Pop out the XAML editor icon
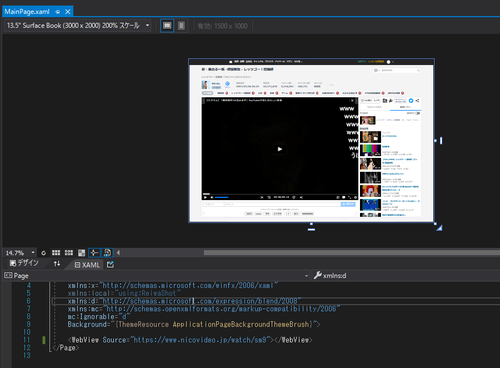This screenshot has width=500, height=368. 110,264
